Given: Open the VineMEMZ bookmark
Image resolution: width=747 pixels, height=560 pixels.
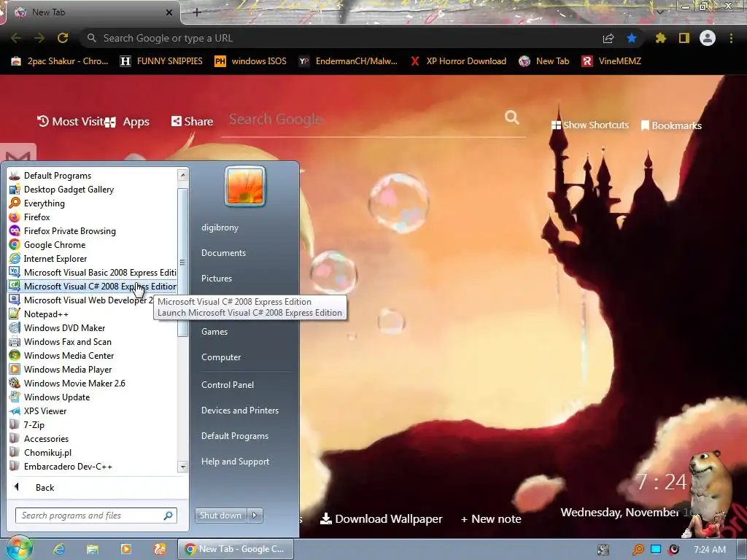Looking at the screenshot, I should (612, 61).
